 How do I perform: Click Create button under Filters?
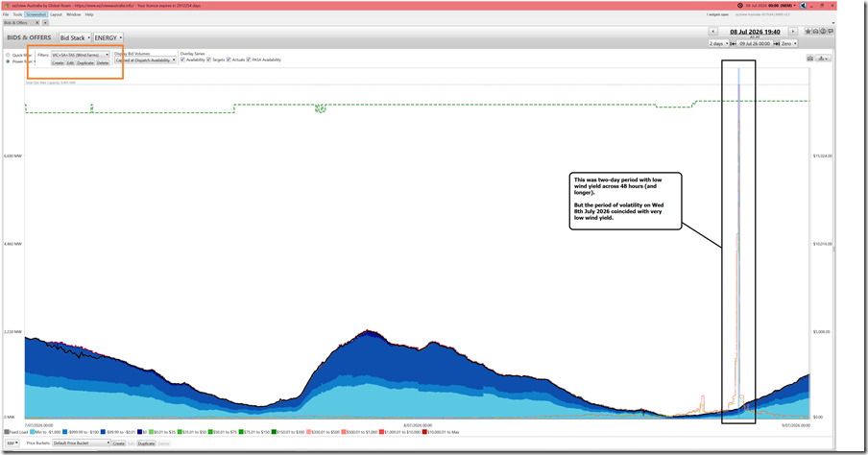click(x=58, y=62)
